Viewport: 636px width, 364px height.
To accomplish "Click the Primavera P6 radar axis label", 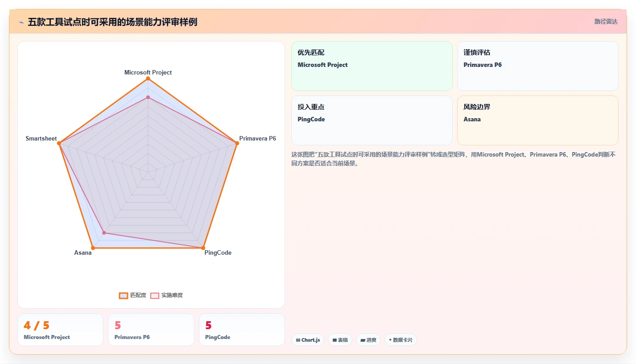I will click(258, 139).
